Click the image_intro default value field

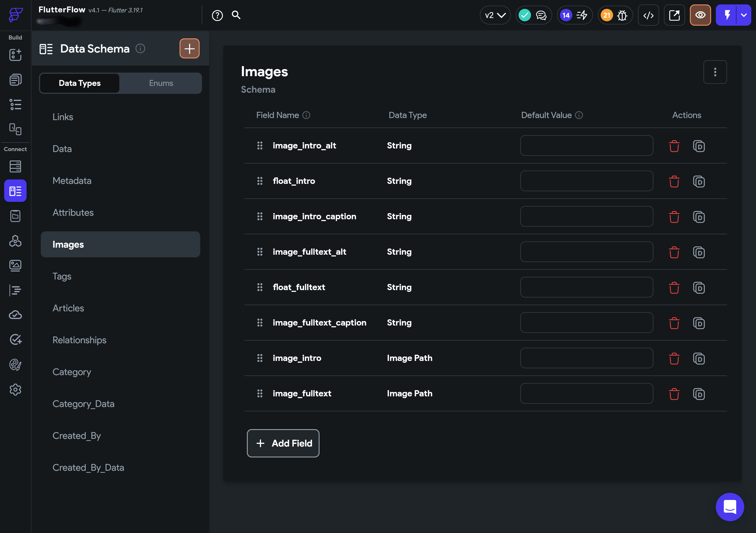click(x=586, y=358)
